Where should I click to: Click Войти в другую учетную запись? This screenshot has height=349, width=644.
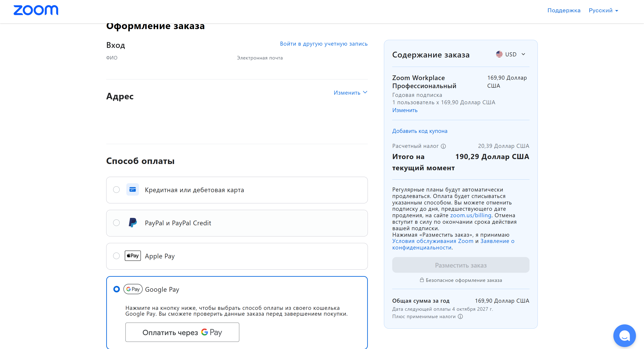(324, 44)
